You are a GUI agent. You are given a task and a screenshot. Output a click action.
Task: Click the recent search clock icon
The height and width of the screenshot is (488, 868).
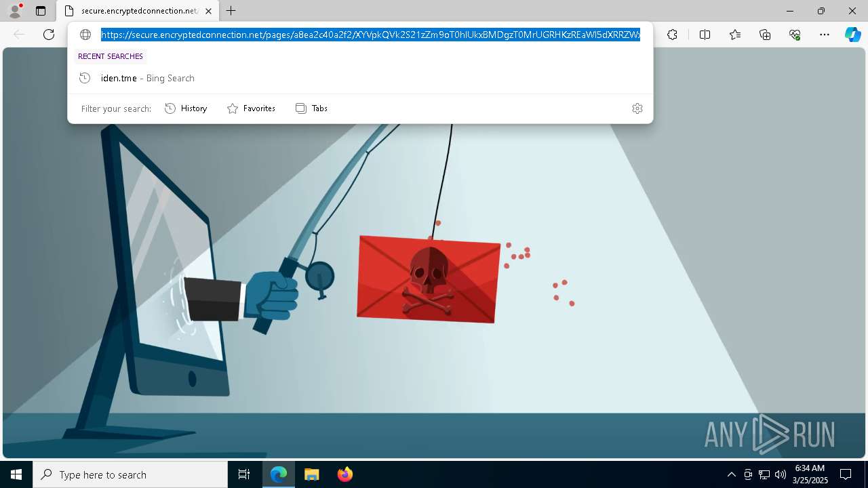85,78
